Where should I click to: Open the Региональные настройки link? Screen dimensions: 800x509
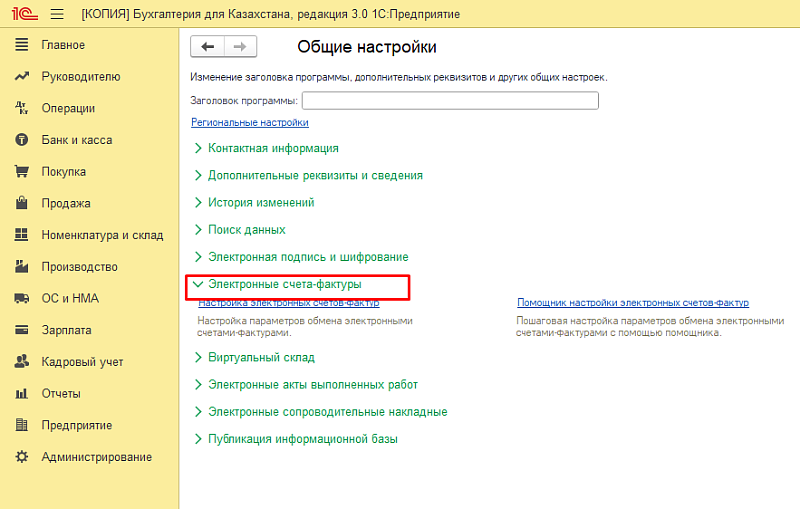click(x=249, y=122)
